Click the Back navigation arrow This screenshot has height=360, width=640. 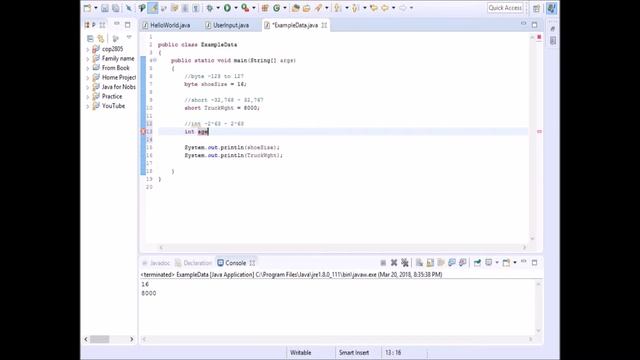tap(385, 8)
